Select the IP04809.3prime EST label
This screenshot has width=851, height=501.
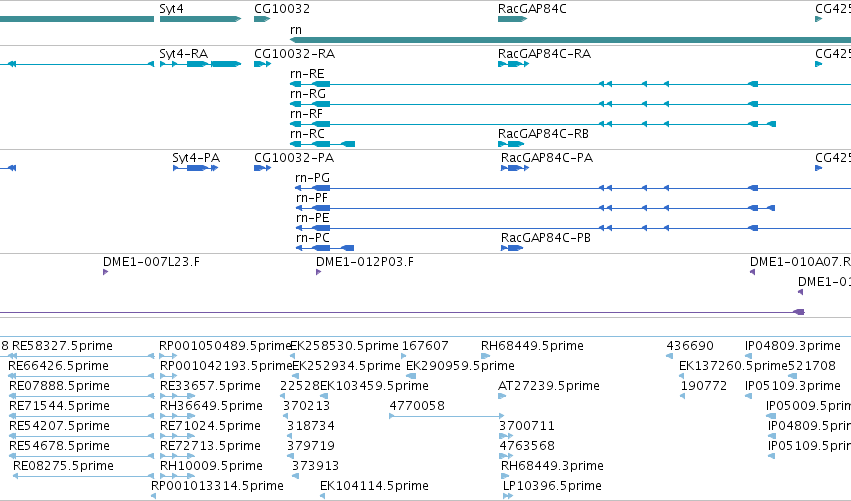click(x=793, y=346)
